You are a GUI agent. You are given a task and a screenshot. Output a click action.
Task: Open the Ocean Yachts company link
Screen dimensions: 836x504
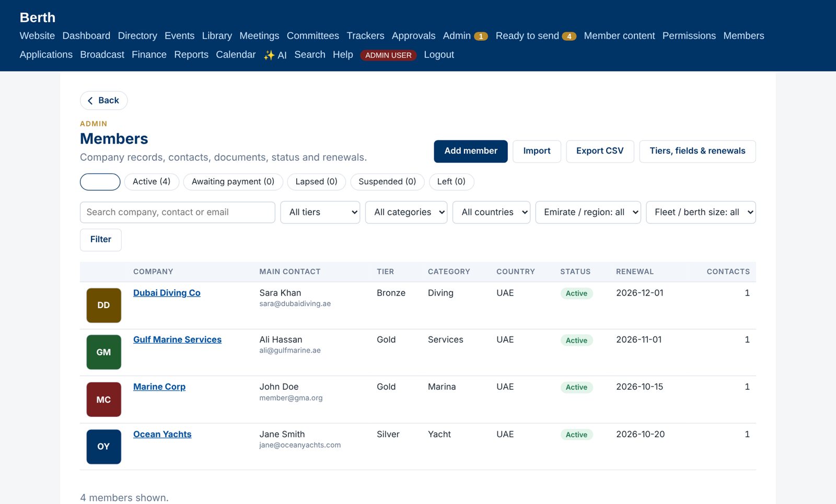pyautogui.click(x=162, y=434)
